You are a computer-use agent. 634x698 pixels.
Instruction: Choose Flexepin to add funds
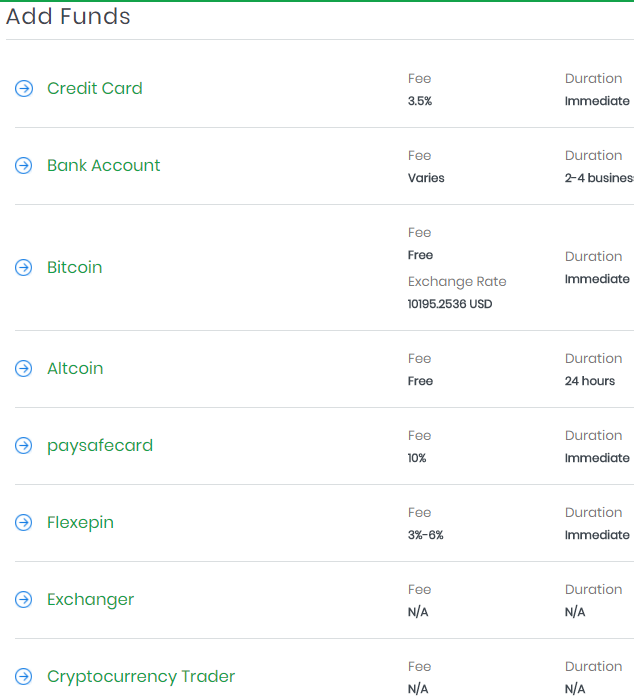coord(80,522)
